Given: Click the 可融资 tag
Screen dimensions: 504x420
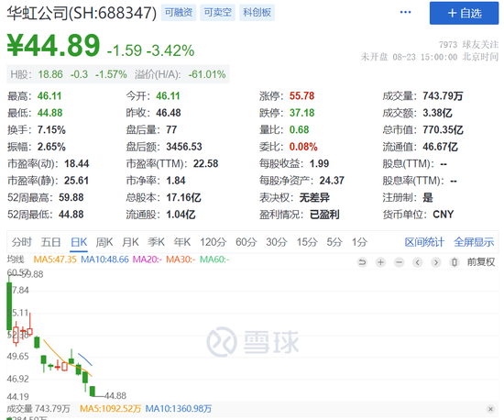Looking at the screenshot, I should tap(179, 13).
